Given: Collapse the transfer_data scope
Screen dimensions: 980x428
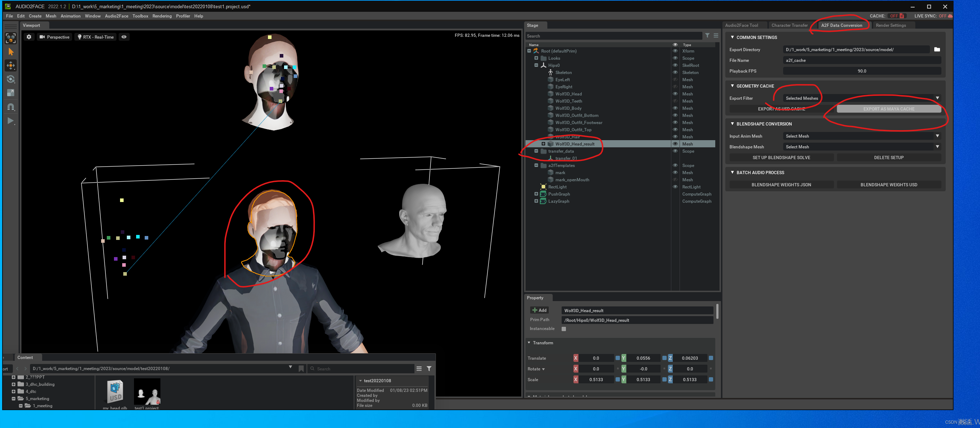Looking at the screenshot, I should pos(536,151).
